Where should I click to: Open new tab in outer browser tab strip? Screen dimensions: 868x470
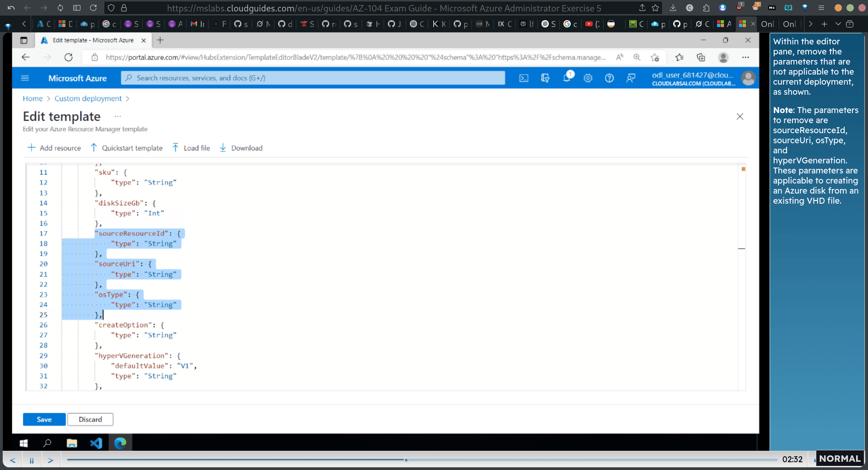[824, 24]
